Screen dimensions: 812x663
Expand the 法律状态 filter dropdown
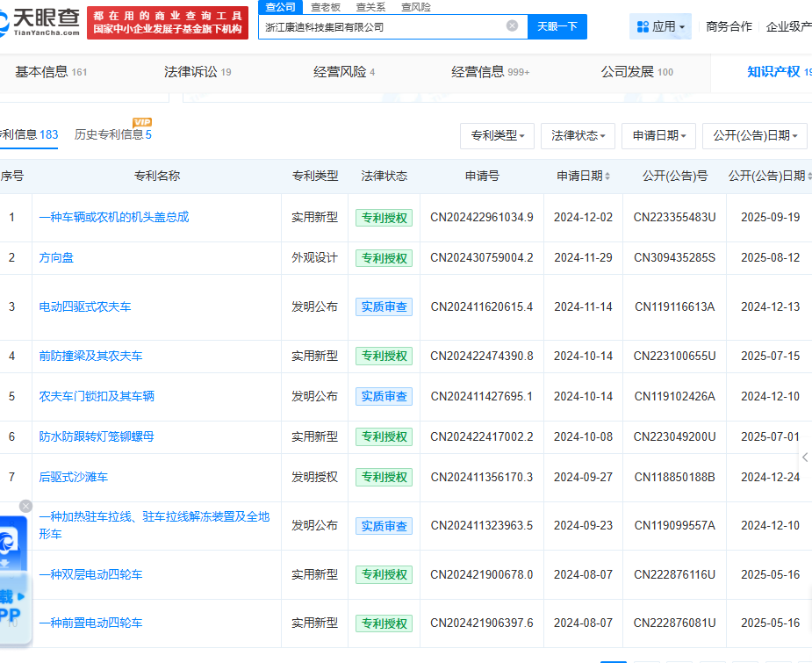click(x=578, y=136)
